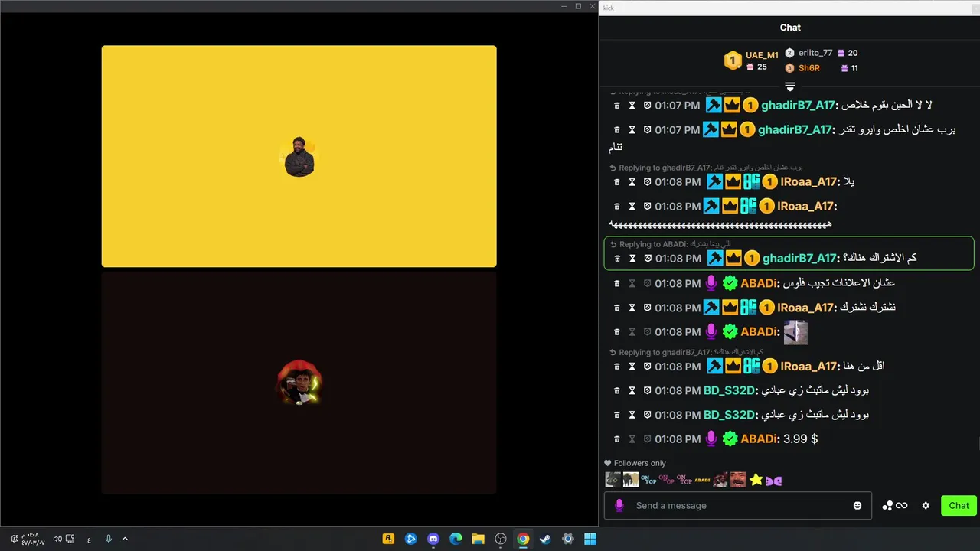Trash icon on ABADi's "عشان الاعلانات تجيب فلوس" message

(x=617, y=283)
